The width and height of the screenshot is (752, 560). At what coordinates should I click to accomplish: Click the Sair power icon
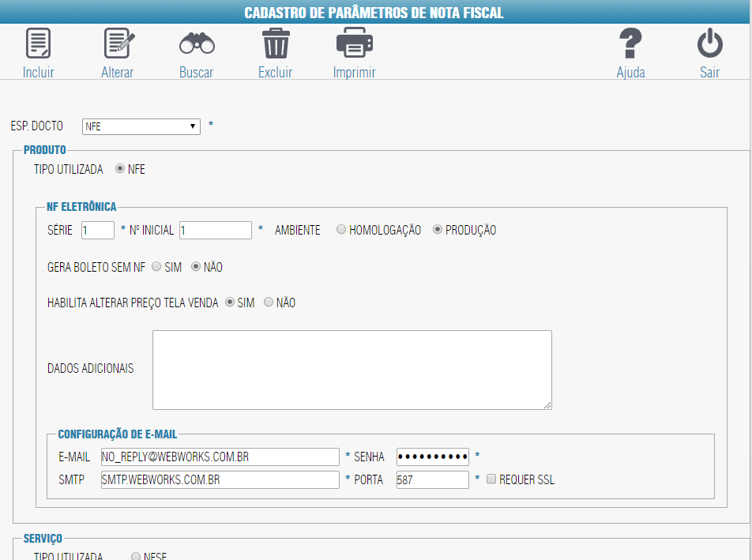710,43
